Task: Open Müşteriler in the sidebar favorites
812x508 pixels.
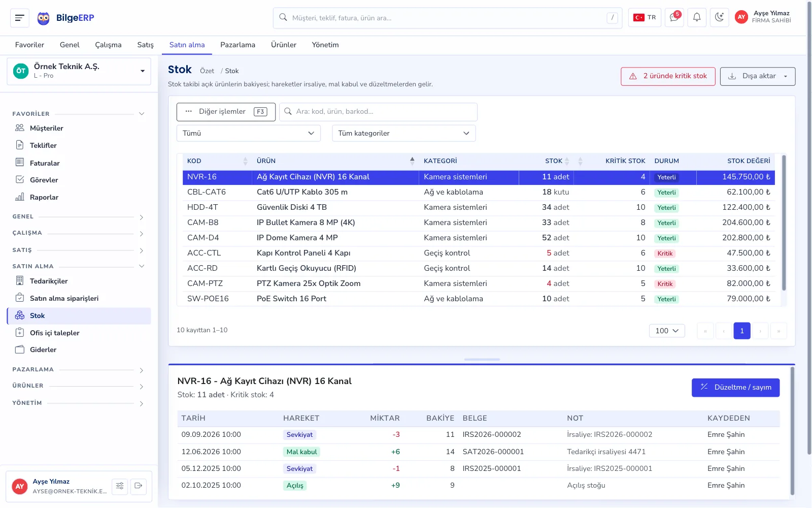Action: point(46,128)
